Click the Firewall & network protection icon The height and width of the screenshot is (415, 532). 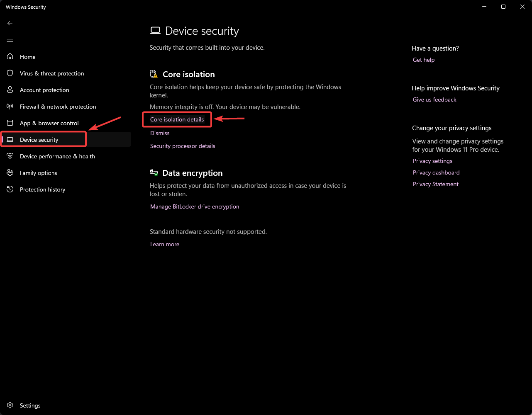[10, 107]
